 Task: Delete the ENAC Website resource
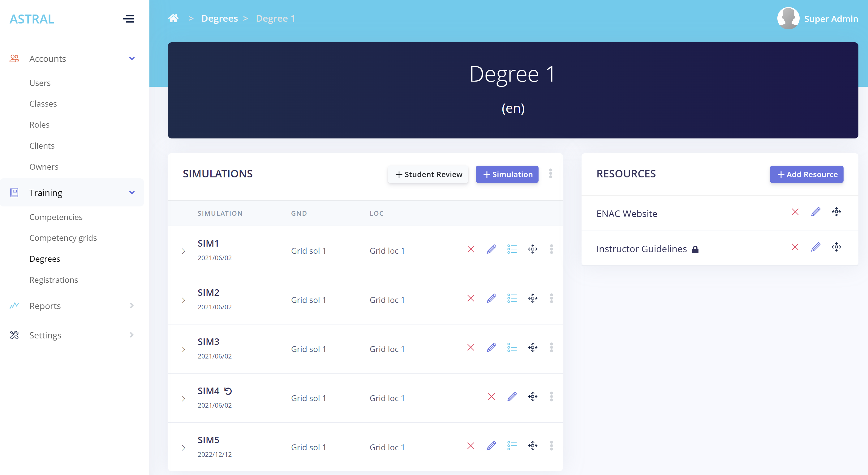(x=795, y=212)
